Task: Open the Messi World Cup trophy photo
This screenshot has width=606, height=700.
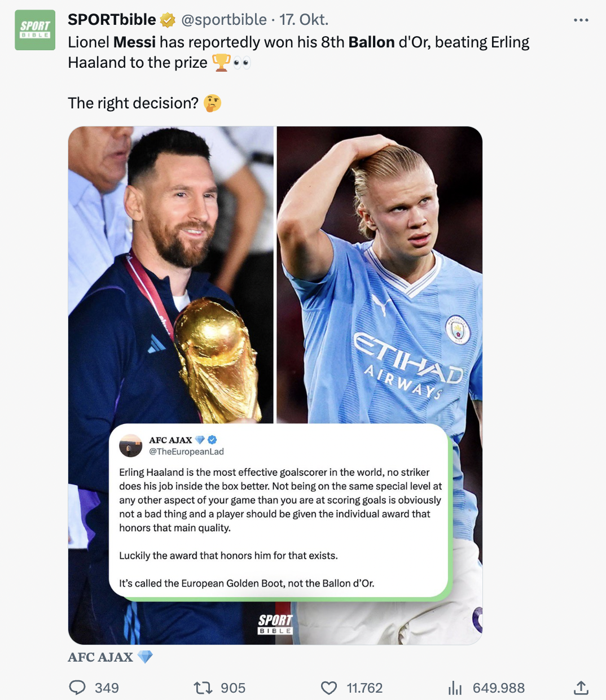Action: click(x=171, y=274)
